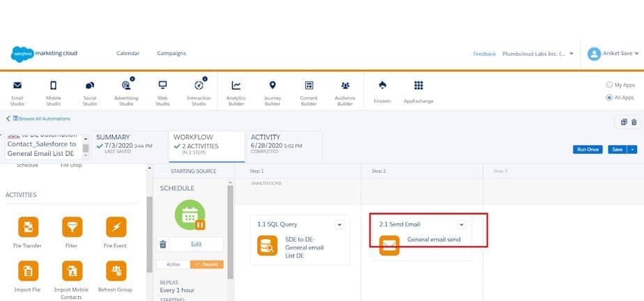Click the delete automation trash icon

coord(634,122)
